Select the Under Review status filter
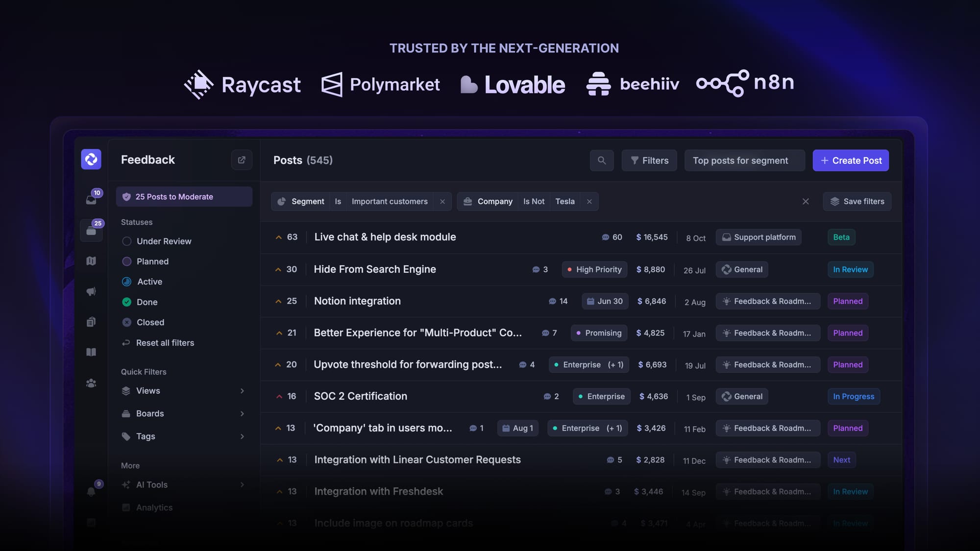The height and width of the screenshot is (551, 980). (x=163, y=241)
